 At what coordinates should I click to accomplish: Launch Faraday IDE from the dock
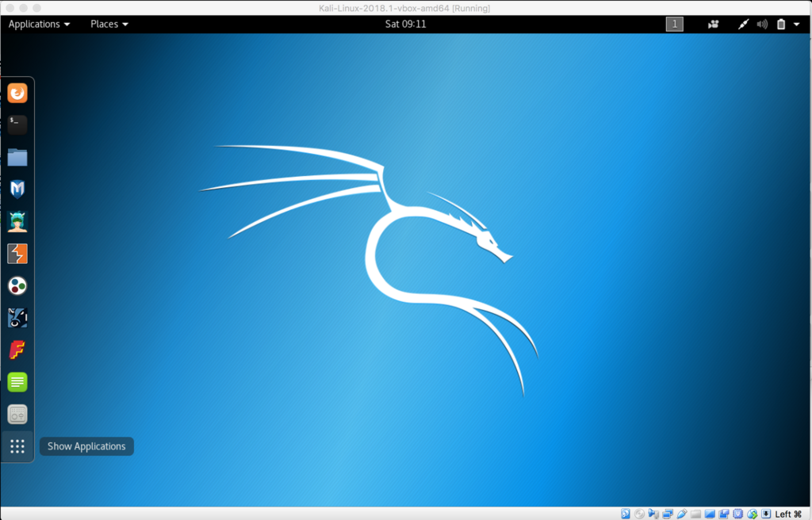point(17,350)
